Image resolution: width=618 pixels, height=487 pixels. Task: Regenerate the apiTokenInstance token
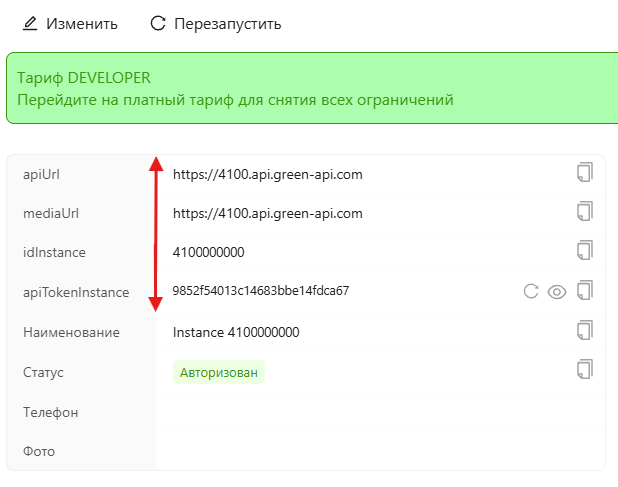pyautogui.click(x=531, y=292)
